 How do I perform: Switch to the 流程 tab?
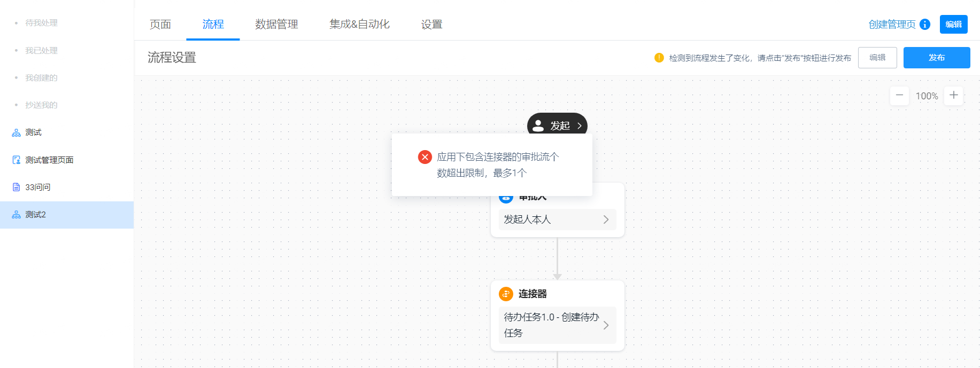pos(213,25)
